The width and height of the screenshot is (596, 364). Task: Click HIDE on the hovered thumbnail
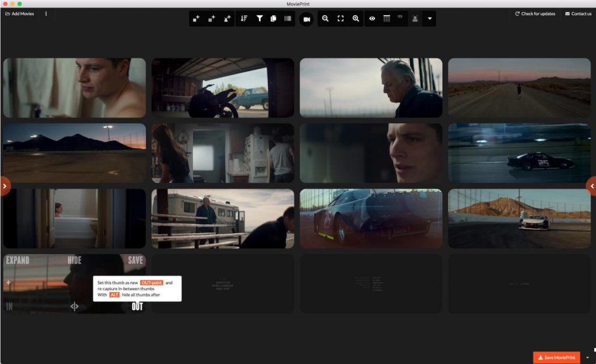tap(74, 260)
